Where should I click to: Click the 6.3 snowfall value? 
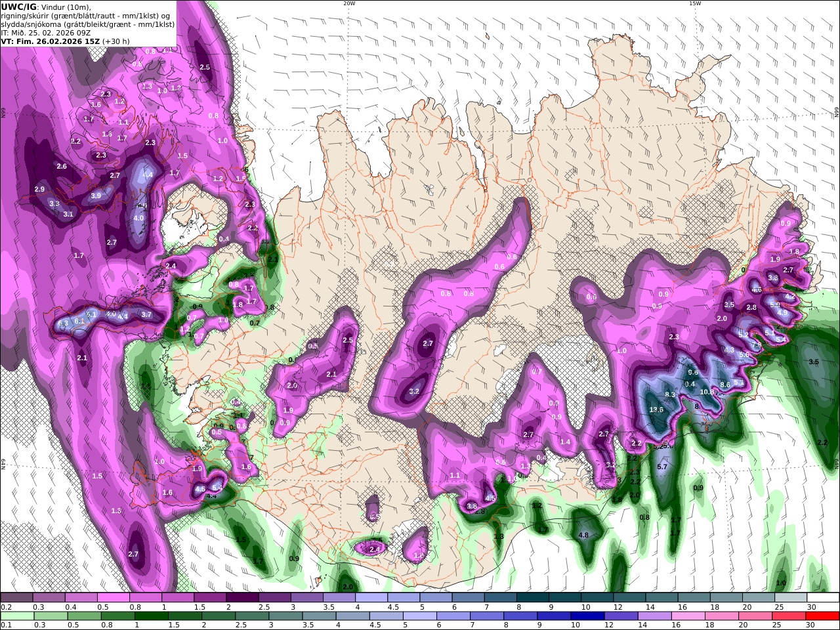[x=63, y=324]
